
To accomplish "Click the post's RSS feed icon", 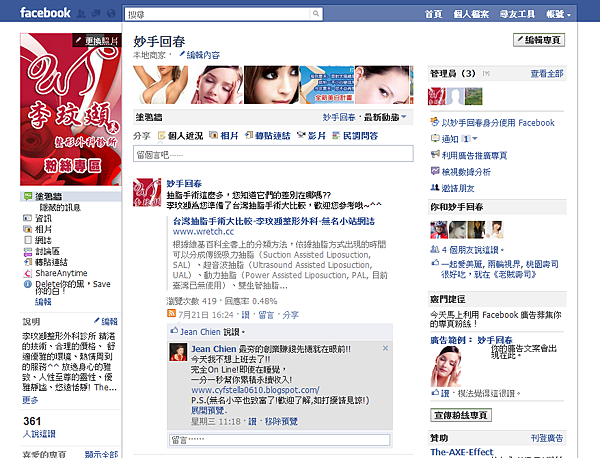I will click(171, 313).
